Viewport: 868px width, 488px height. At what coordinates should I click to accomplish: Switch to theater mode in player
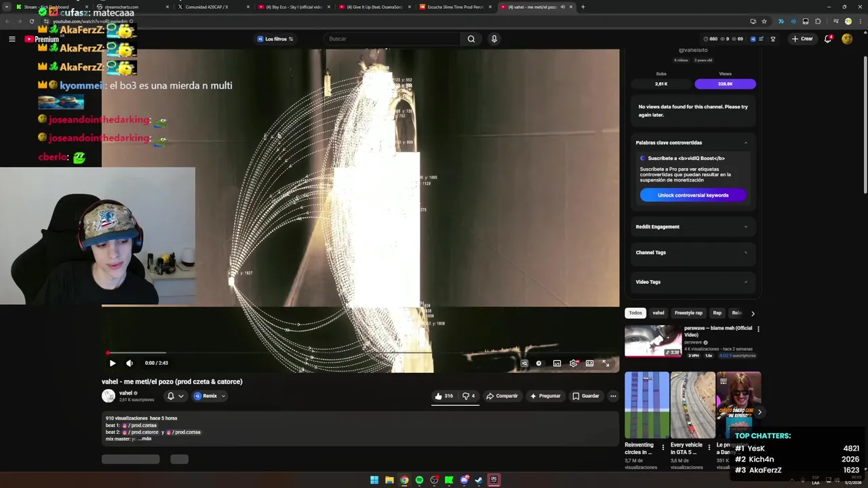[x=589, y=363]
